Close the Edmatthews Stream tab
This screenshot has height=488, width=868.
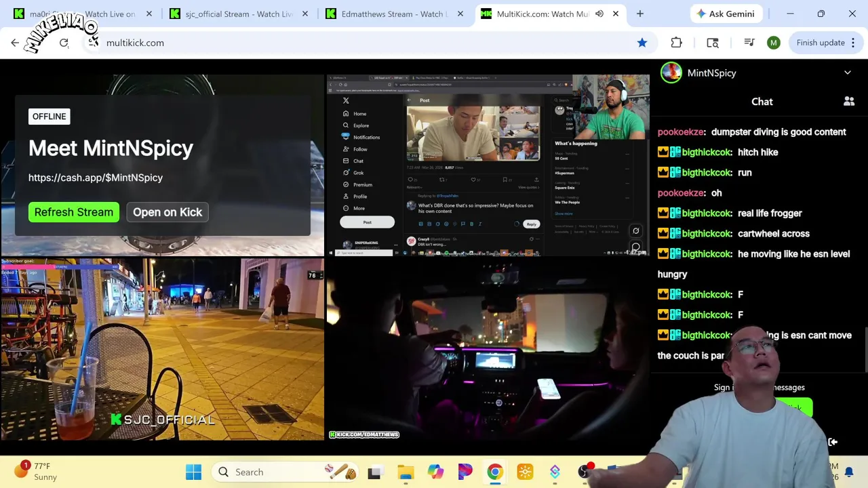(460, 14)
